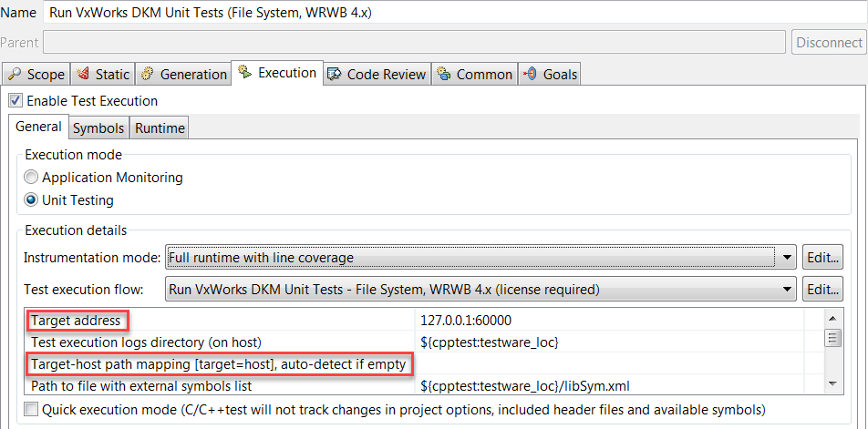Click the gear icon on Generation tab
The image size is (868, 429).
[148, 74]
